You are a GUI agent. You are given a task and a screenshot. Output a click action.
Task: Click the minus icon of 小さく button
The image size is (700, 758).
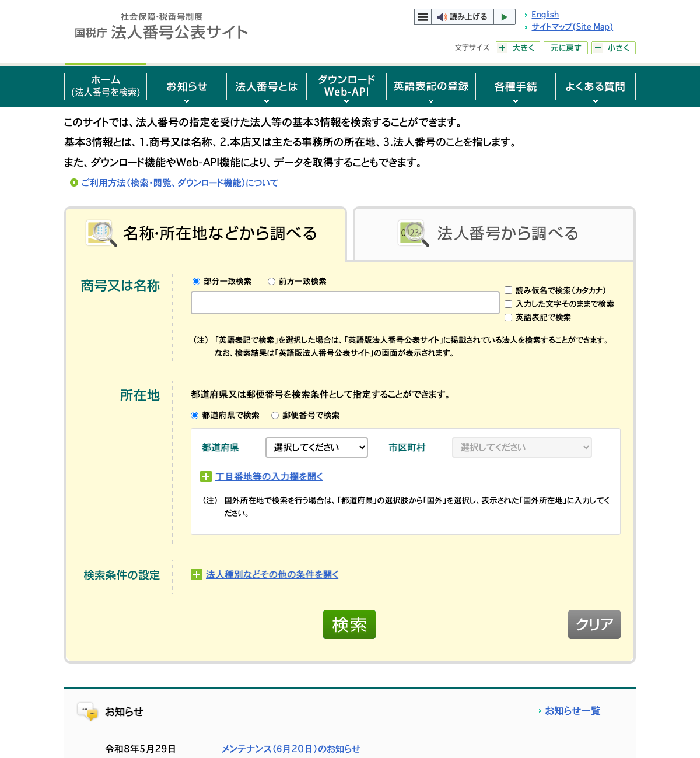[598, 48]
